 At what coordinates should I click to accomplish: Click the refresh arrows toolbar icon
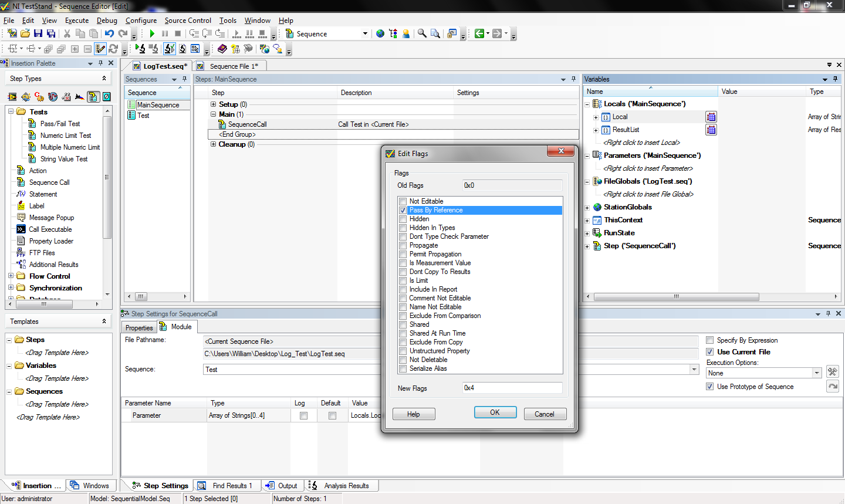[x=114, y=49]
